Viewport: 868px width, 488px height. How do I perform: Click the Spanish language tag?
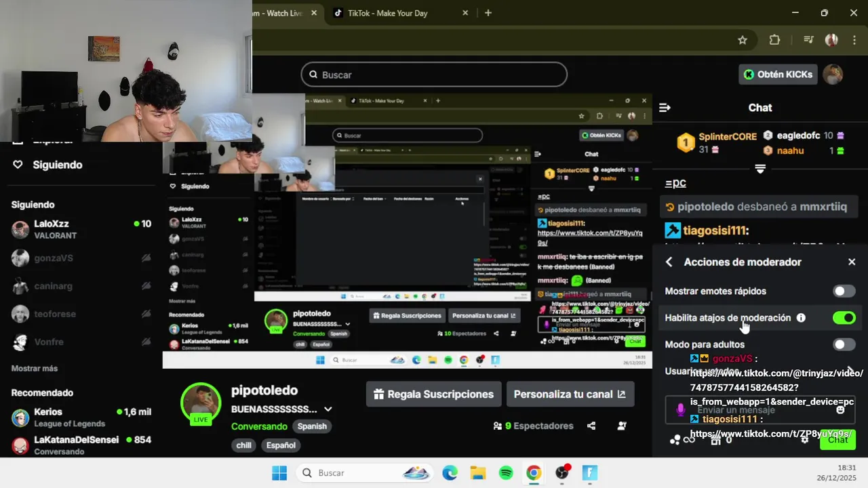(x=312, y=426)
